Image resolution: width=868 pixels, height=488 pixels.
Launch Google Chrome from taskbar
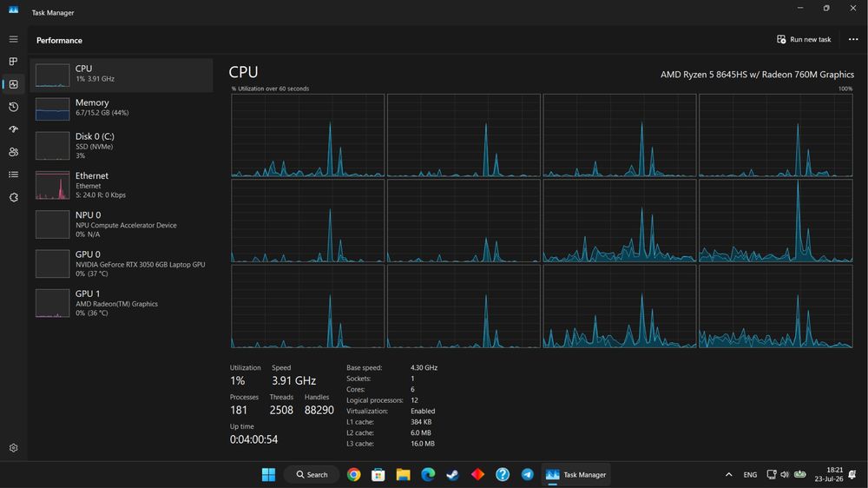pyautogui.click(x=354, y=475)
